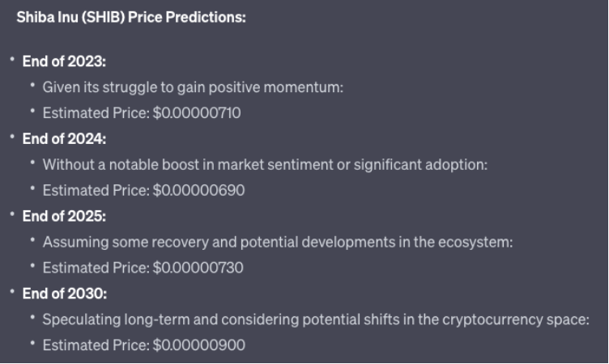Screen dimensions: 609x364
Task: Click the bullet before End of 2030
Action: click(x=12, y=291)
